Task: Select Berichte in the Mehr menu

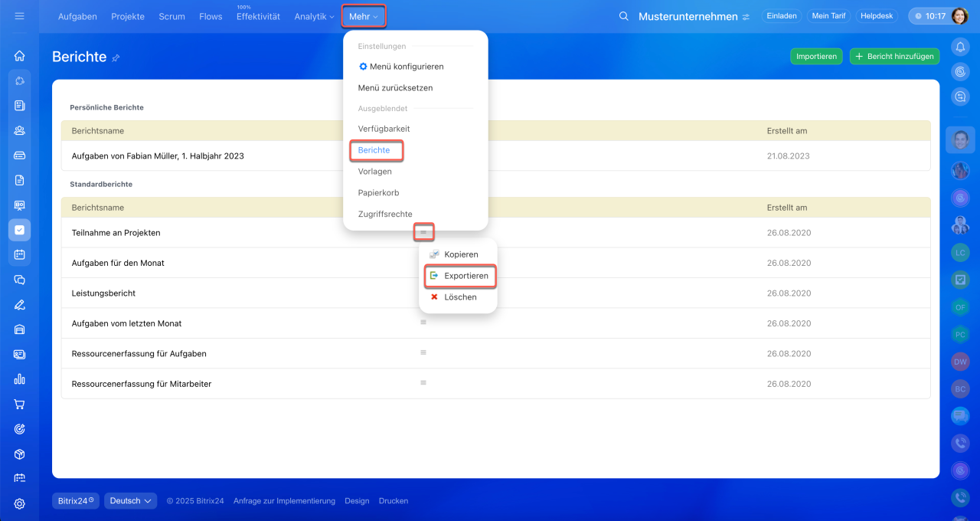Action: [x=374, y=150]
